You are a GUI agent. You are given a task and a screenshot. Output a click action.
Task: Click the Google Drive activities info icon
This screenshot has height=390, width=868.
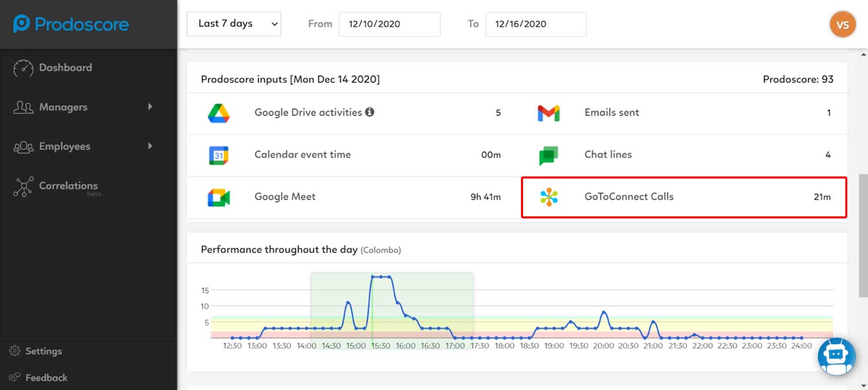369,112
